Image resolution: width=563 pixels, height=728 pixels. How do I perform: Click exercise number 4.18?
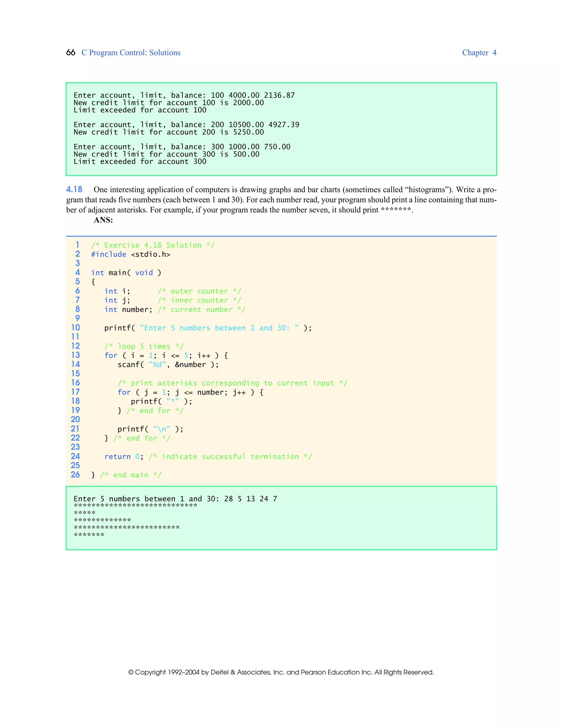[74, 189]
